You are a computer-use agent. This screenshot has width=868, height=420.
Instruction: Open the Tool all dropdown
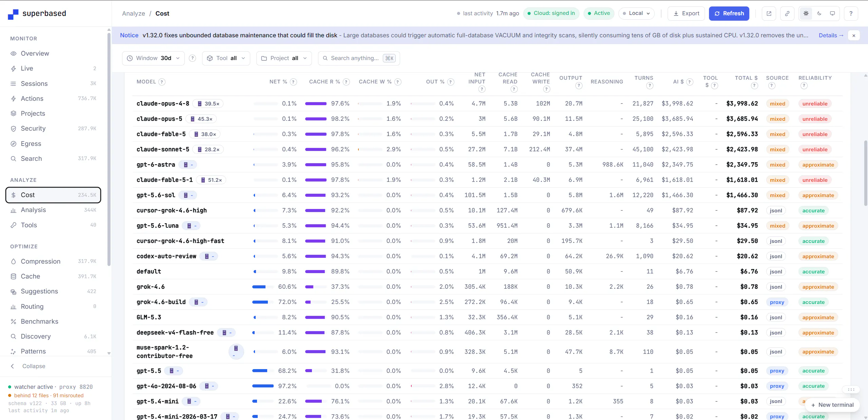pos(226,58)
